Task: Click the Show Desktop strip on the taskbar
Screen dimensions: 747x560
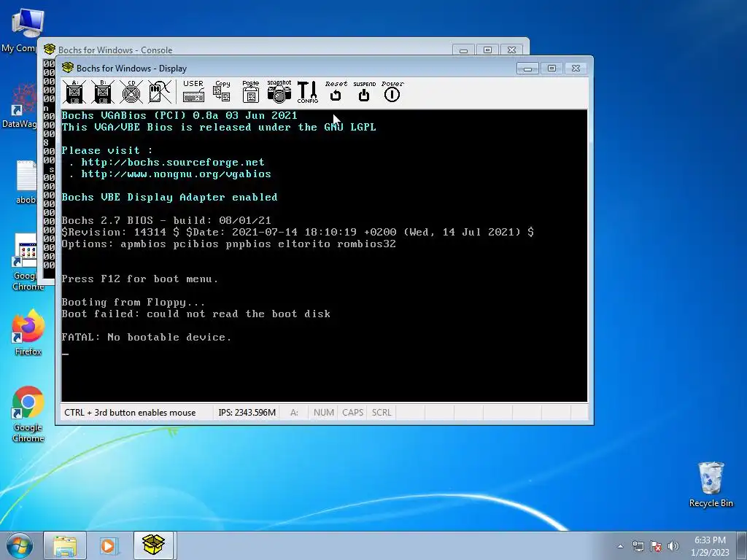Action: click(742, 545)
